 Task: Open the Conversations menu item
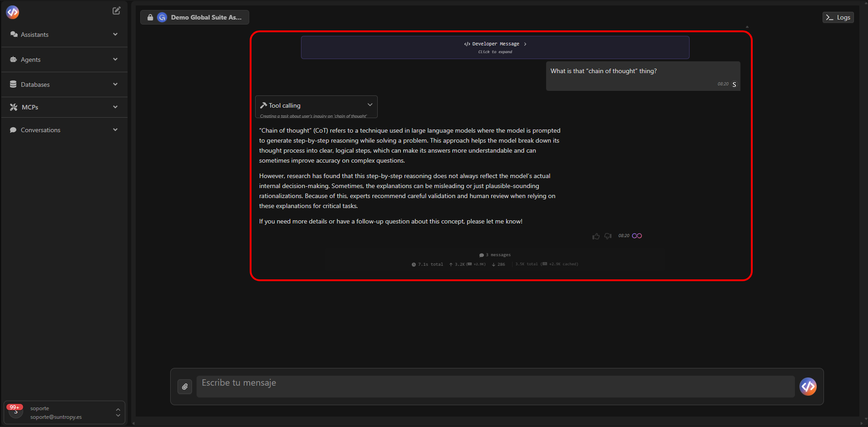[x=64, y=130]
